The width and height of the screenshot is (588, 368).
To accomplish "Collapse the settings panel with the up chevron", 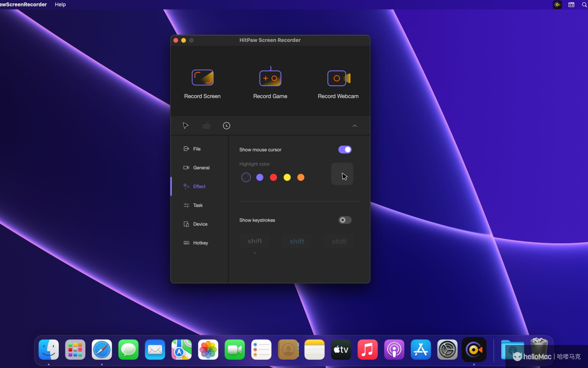I will point(355,126).
